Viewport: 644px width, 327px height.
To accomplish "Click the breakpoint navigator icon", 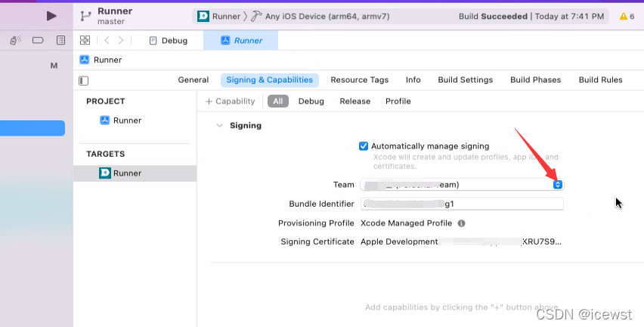I will (38, 40).
